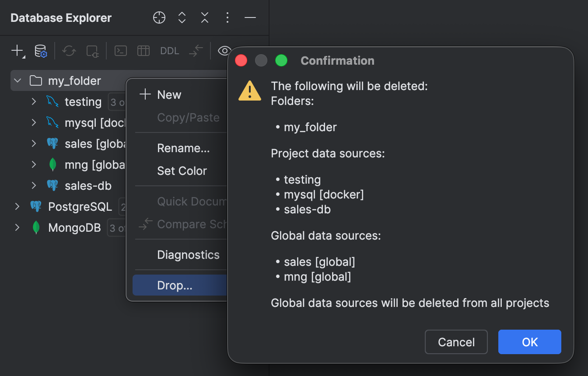The width and height of the screenshot is (588, 376).
Task: Click the yellow warning triangle in dialog
Action: click(x=250, y=91)
